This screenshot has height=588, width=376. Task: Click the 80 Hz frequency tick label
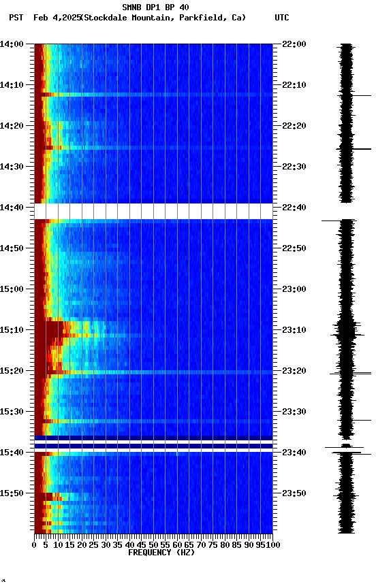click(x=225, y=545)
